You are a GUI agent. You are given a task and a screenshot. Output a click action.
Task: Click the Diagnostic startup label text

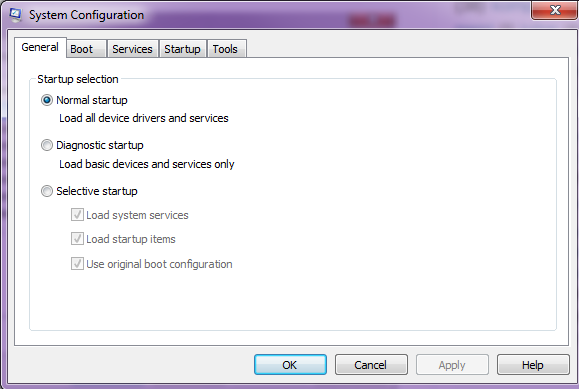tap(100, 145)
